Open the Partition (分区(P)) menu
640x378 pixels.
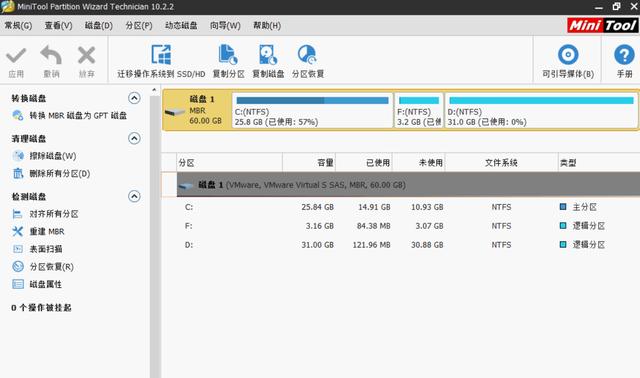coord(139,25)
